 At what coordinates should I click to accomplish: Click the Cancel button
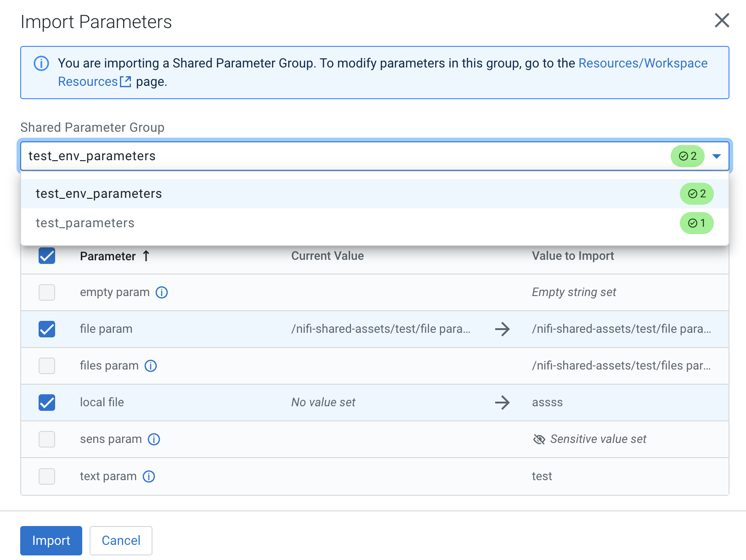click(x=121, y=540)
